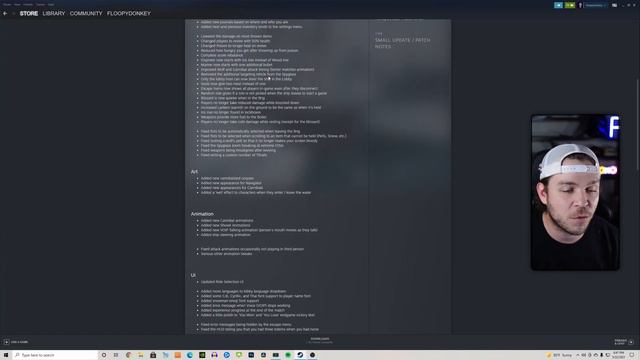Open the Photoshop icon in the taskbar
The height and width of the screenshot is (360, 640).
[251, 355]
